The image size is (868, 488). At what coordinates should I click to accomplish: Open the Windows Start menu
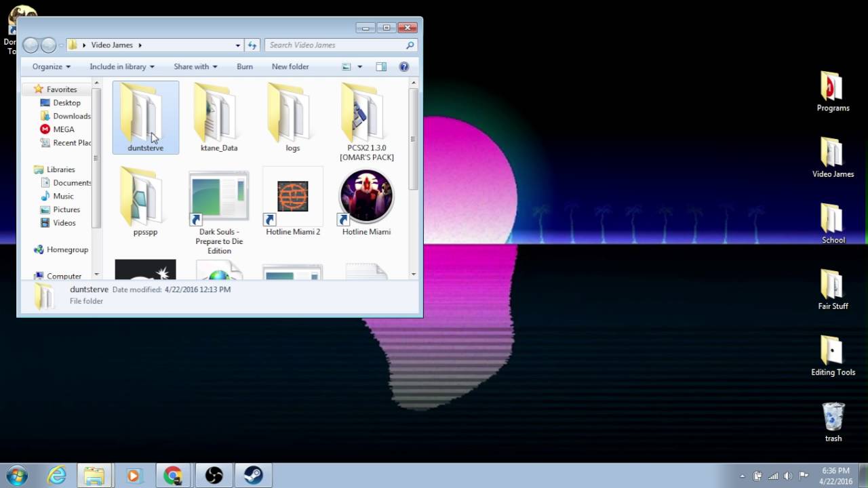click(16, 475)
